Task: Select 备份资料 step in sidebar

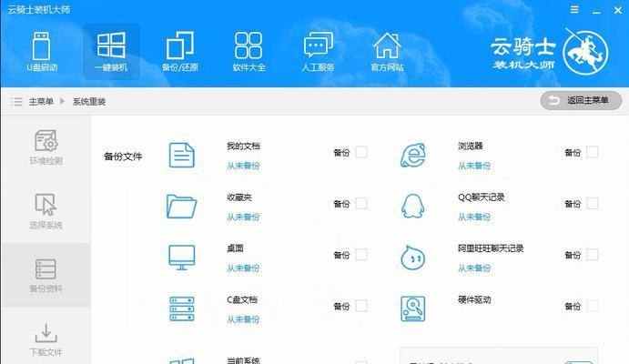Action: click(x=46, y=275)
